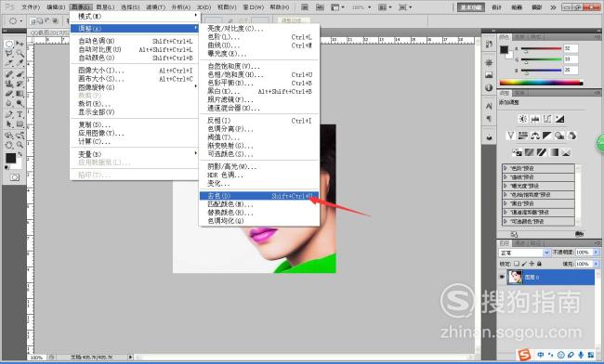Choose 反相(I) from the submenu
Viewport: 604px width, 364px height.
259,121
